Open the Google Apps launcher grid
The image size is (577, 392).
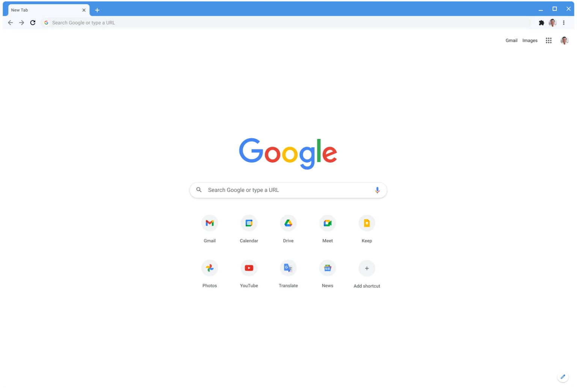point(548,40)
